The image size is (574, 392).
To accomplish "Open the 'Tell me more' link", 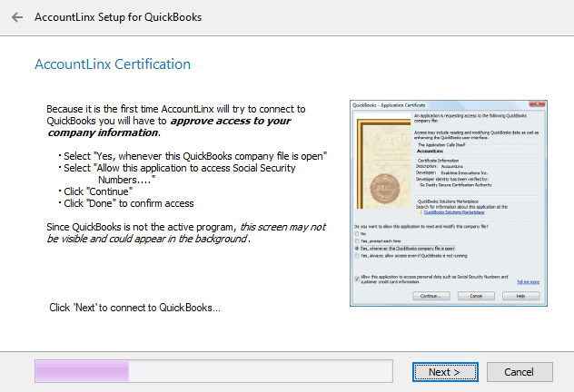I will point(528,281).
